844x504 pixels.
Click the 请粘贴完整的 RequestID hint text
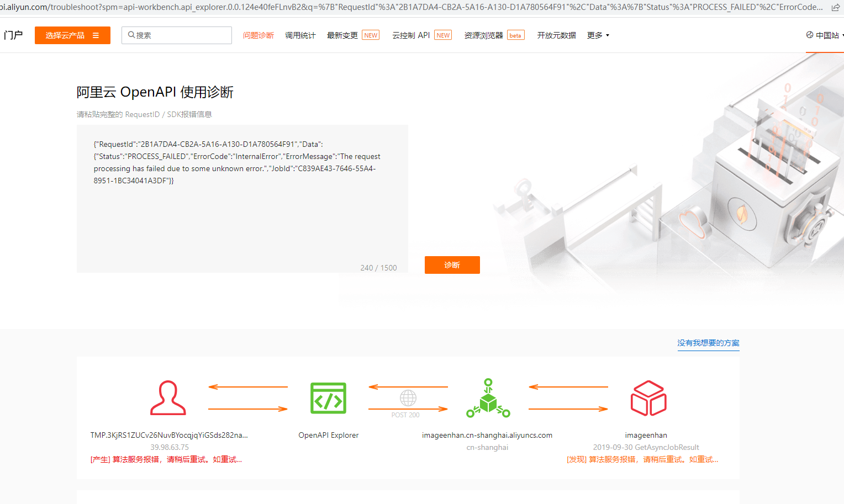click(x=144, y=114)
